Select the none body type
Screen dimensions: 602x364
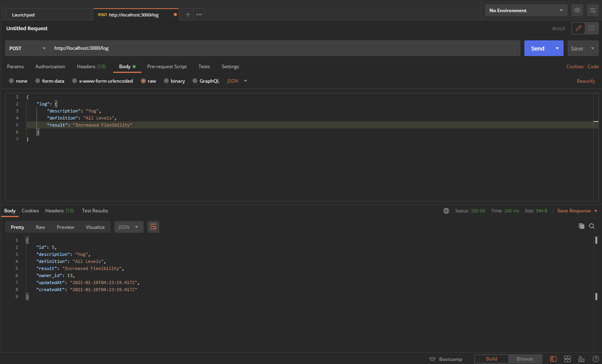point(18,81)
